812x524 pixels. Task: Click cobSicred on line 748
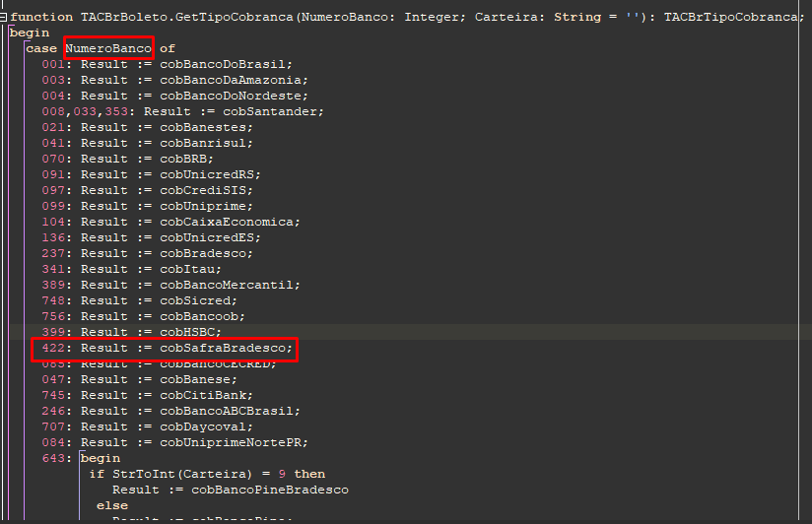pyautogui.click(x=195, y=300)
